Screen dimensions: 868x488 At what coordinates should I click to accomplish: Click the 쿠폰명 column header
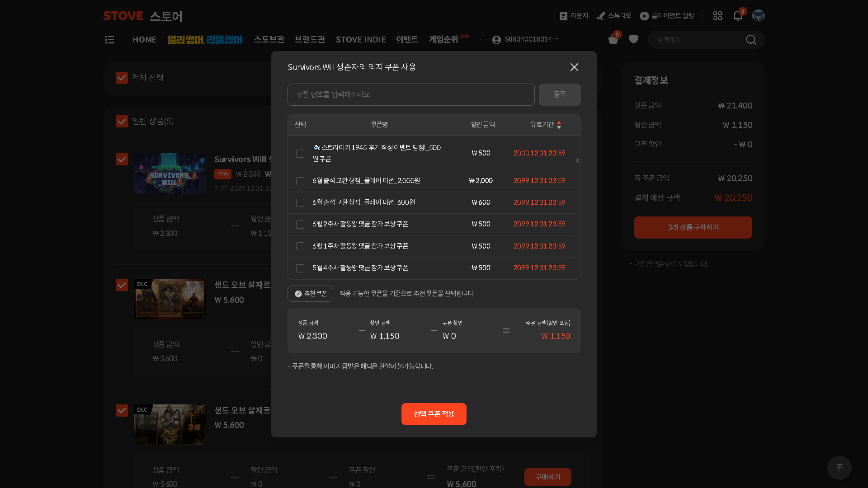coord(379,125)
